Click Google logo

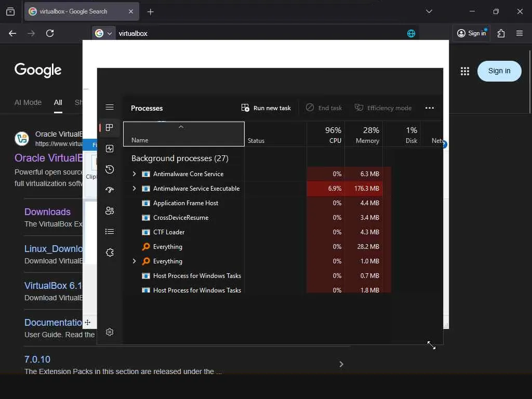pos(37,70)
